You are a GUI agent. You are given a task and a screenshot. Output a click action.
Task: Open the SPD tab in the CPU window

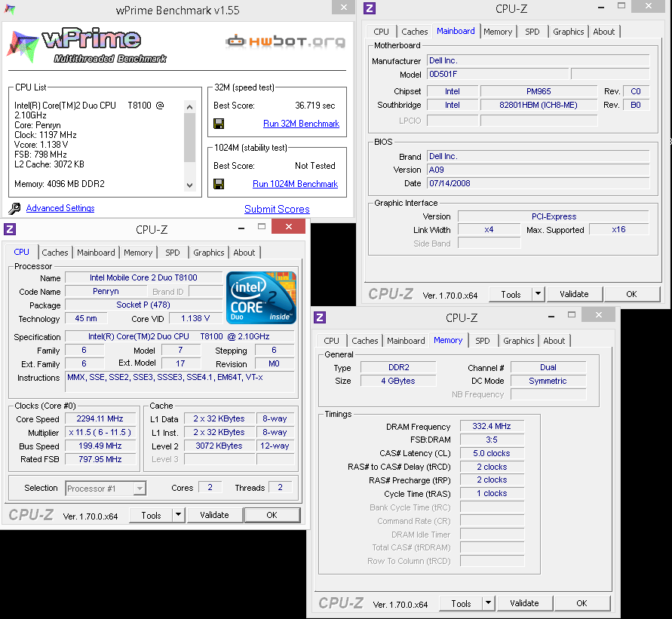[x=172, y=253]
